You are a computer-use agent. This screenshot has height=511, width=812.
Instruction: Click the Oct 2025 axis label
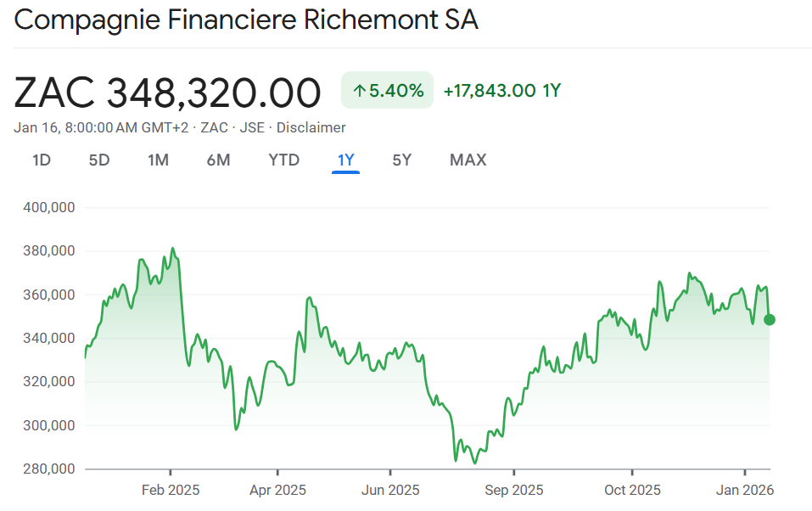(631, 490)
